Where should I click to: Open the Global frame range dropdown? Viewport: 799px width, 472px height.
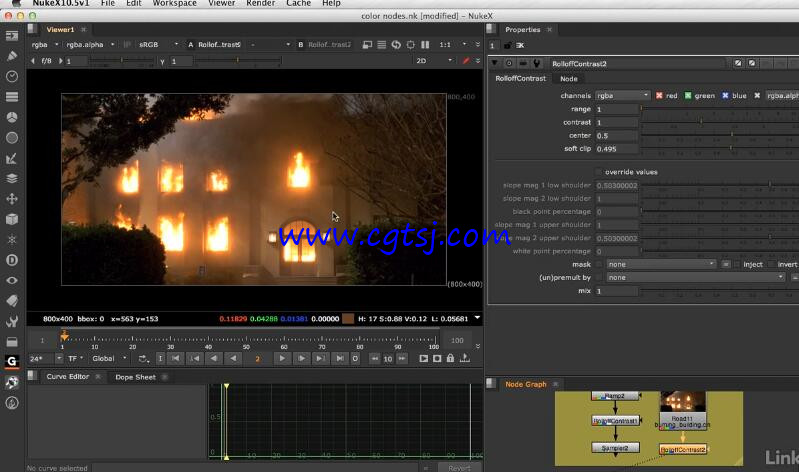109,359
